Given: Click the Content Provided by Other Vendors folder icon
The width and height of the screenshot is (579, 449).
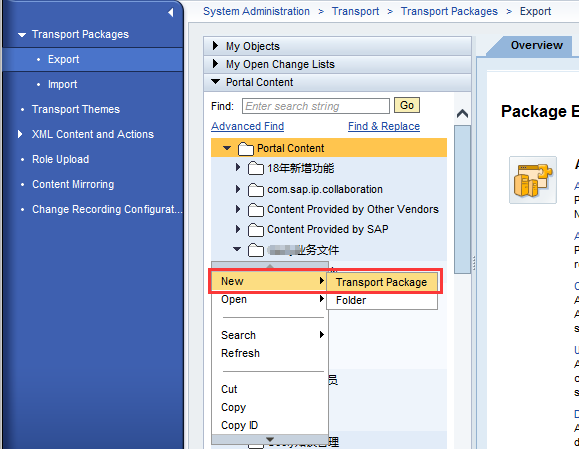Looking at the screenshot, I should tap(256, 210).
